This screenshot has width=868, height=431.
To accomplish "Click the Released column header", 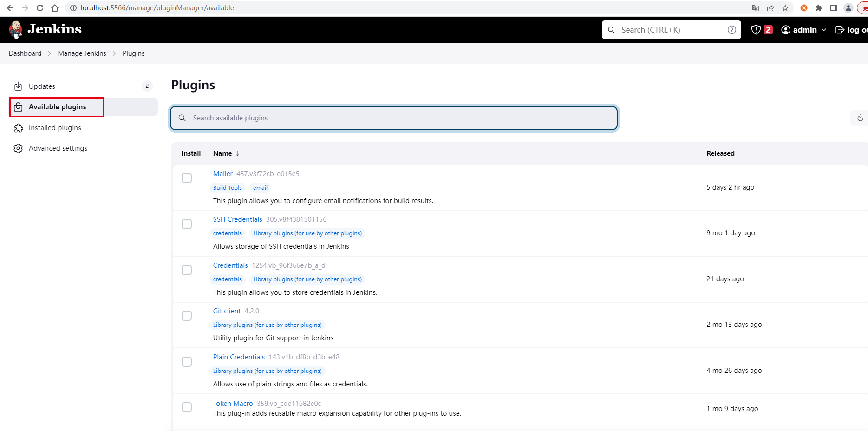I will coord(720,153).
